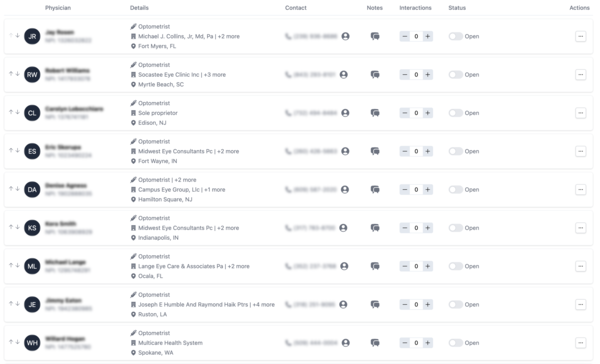Viewport: 600px width, 364px height.
Task: Toggle Open status for Fort Myers physician
Action: (455, 36)
